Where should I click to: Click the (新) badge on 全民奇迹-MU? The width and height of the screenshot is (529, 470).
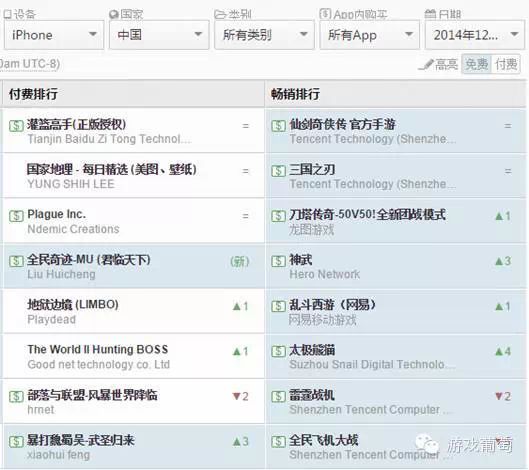(x=240, y=261)
